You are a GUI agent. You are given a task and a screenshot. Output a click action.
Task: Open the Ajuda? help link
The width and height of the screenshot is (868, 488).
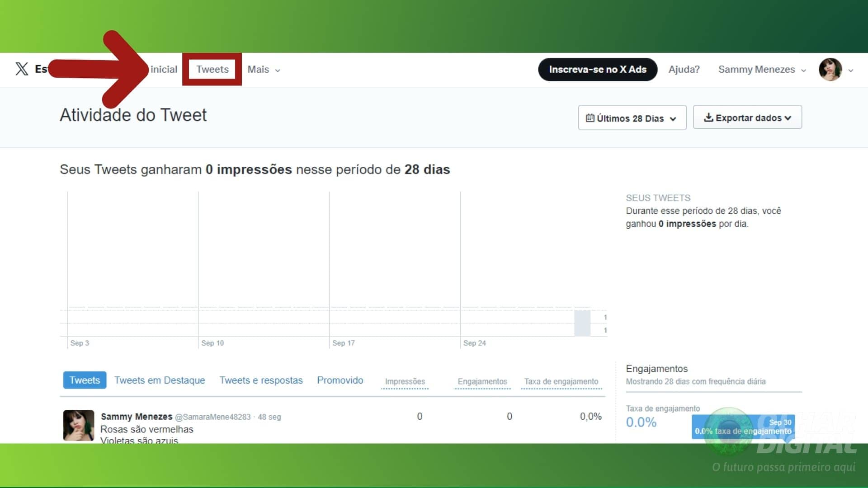coord(684,70)
